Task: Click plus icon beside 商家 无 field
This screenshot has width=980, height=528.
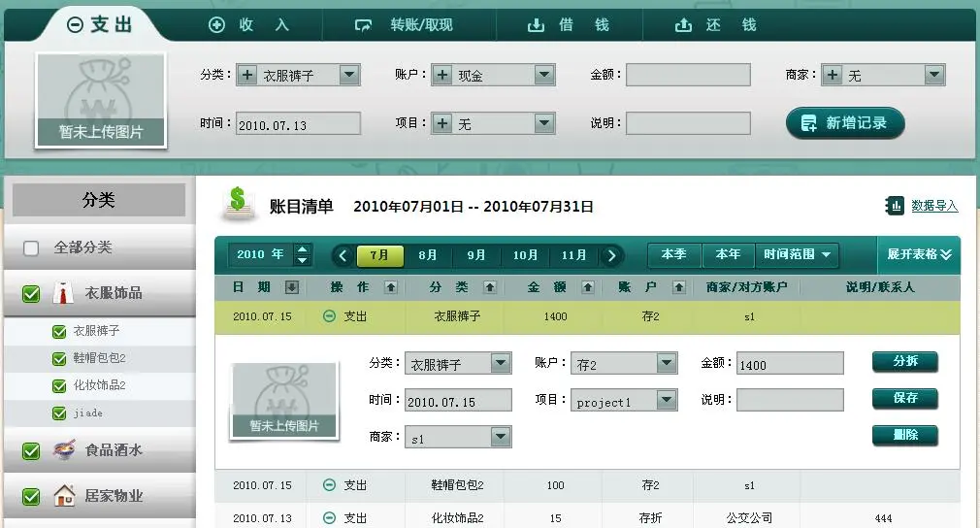Action: (x=833, y=75)
